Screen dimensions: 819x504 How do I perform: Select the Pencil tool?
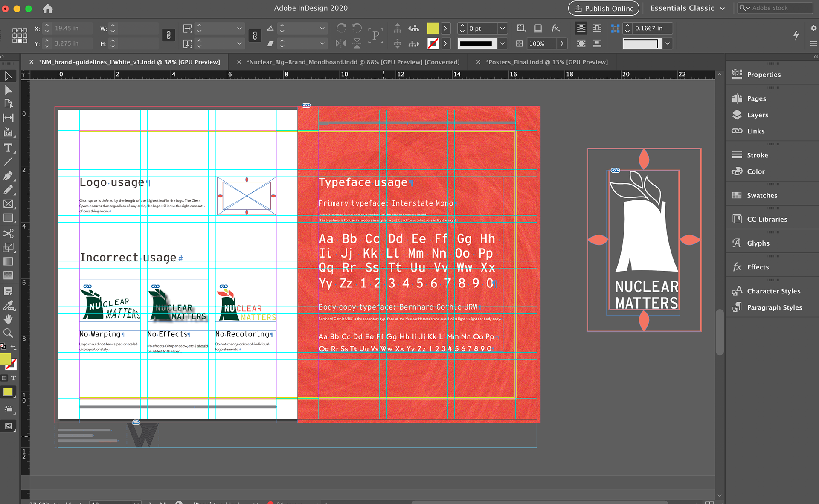8,190
